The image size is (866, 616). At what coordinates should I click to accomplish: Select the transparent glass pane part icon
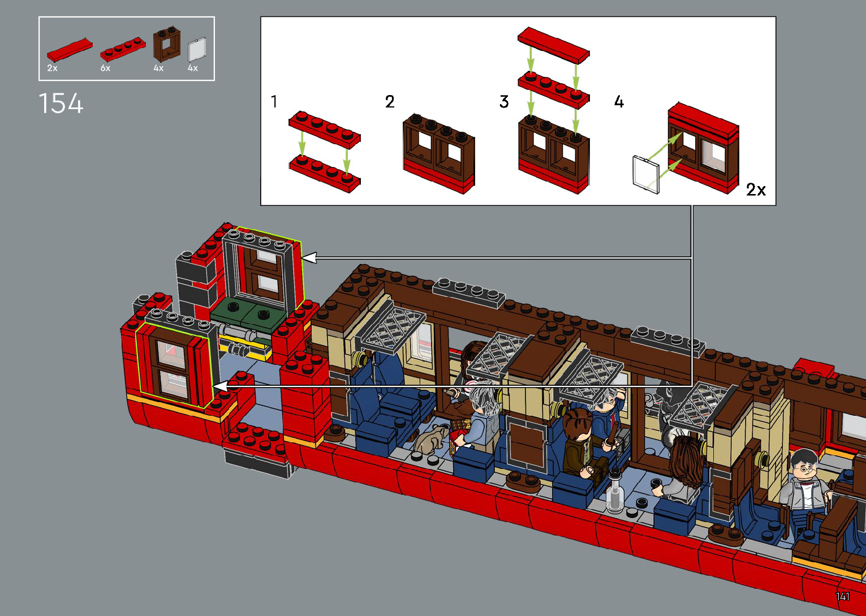coord(196,49)
